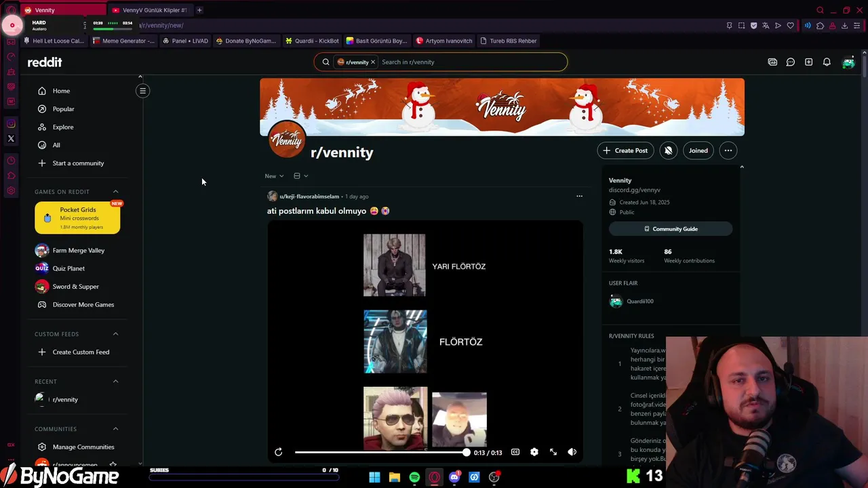This screenshot has width=868, height=488.
Task: Click the video progress bar
Action: click(381, 452)
